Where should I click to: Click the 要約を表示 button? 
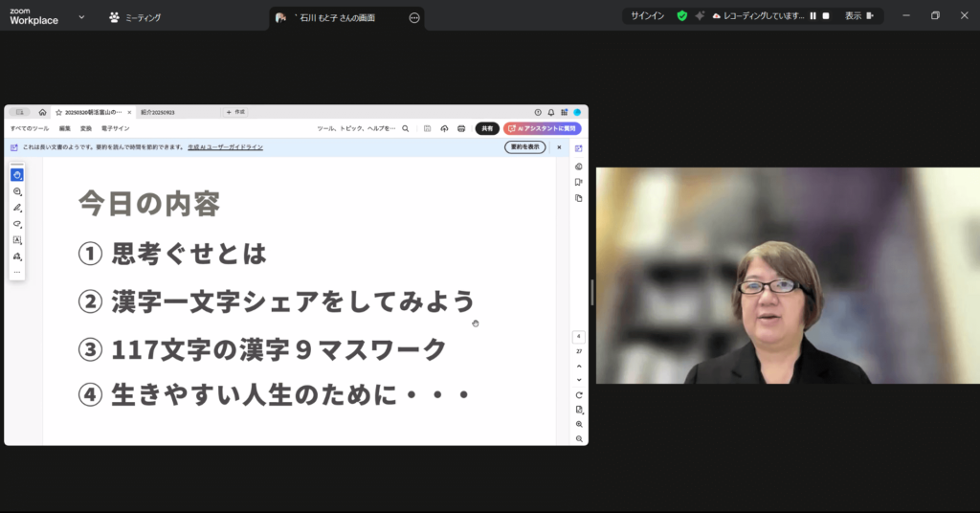coord(524,147)
